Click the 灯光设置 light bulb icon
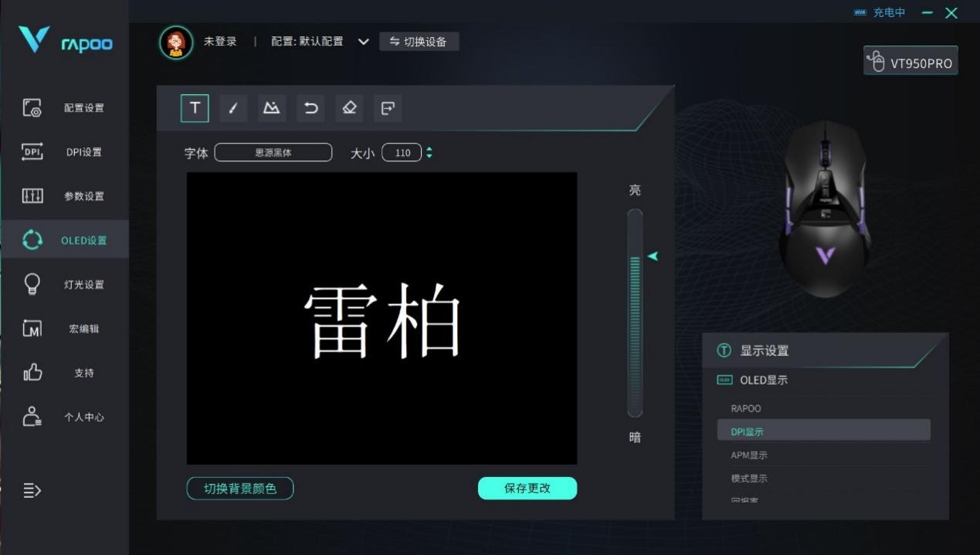This screenshot has width=980, height=555. (x=32, y=284)
